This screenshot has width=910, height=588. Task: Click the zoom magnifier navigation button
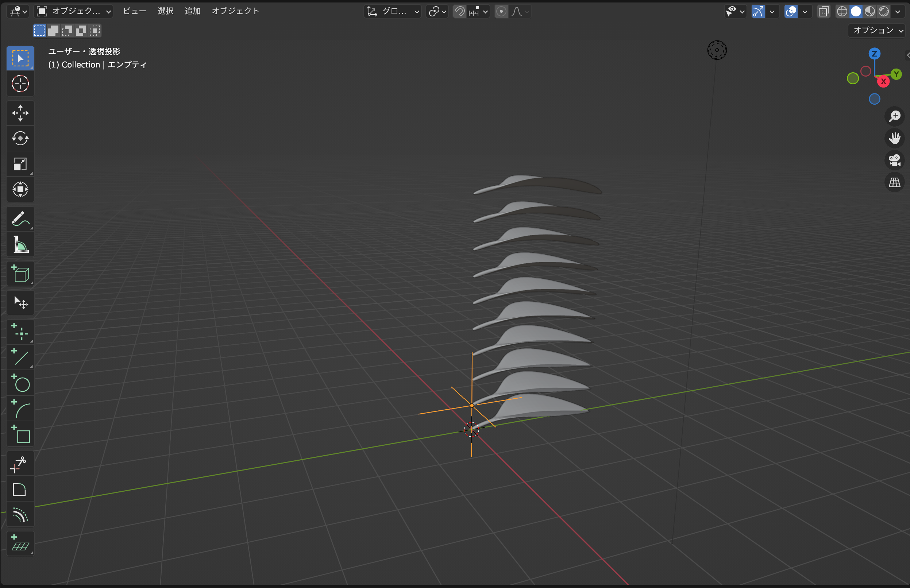(x=894, y=116)
